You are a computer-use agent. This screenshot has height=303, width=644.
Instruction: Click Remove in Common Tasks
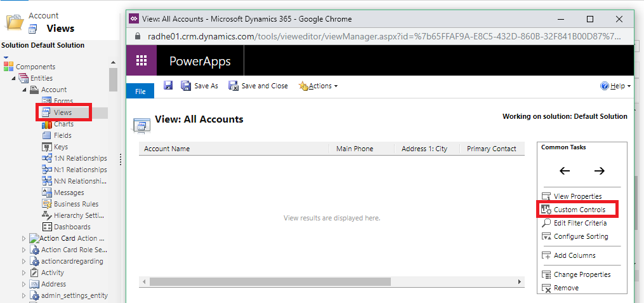[x=560, y=288]
